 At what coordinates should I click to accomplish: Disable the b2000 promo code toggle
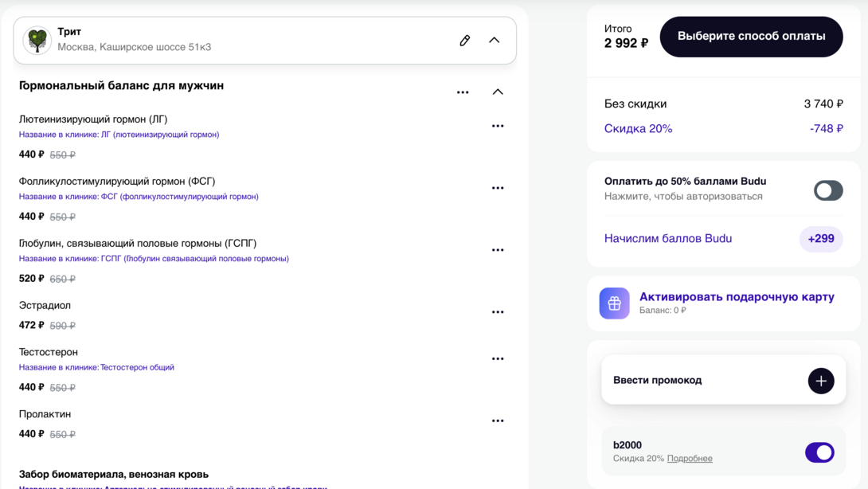819,452
